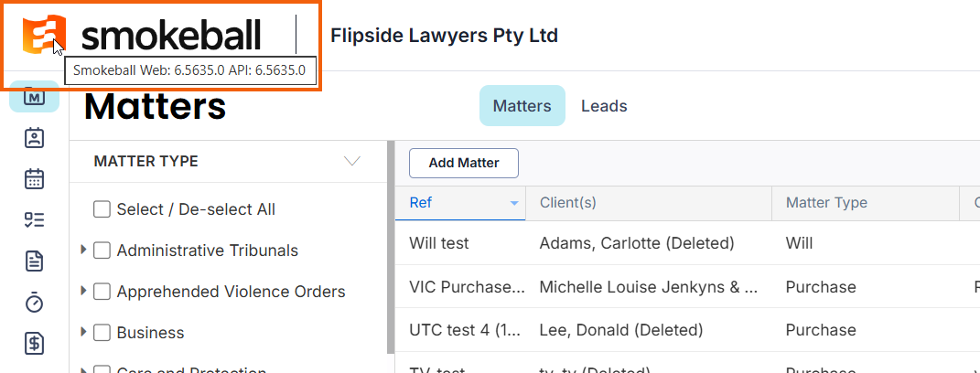Check the Administrative Tribunals checkbox
Screen dimensions: 980x373
click(102, 250)
